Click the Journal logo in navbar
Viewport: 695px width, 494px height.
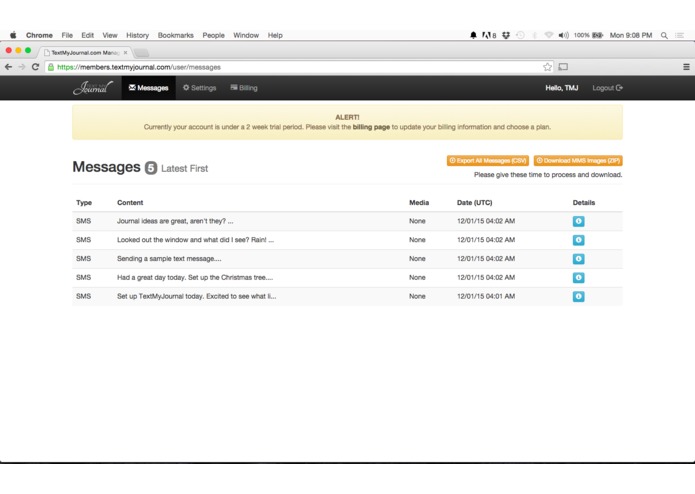point(93,88)
